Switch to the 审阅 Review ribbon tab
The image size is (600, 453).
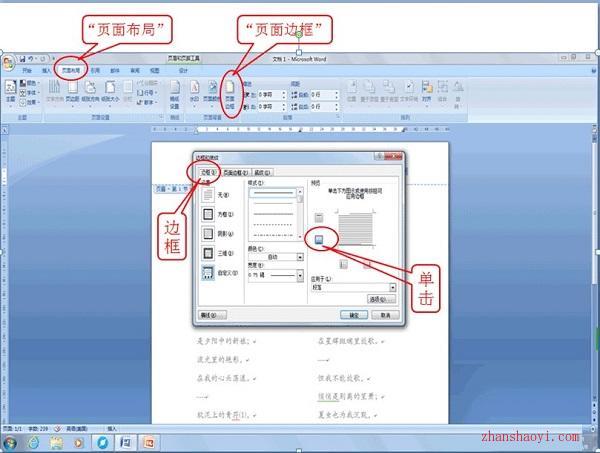[135, 70]
